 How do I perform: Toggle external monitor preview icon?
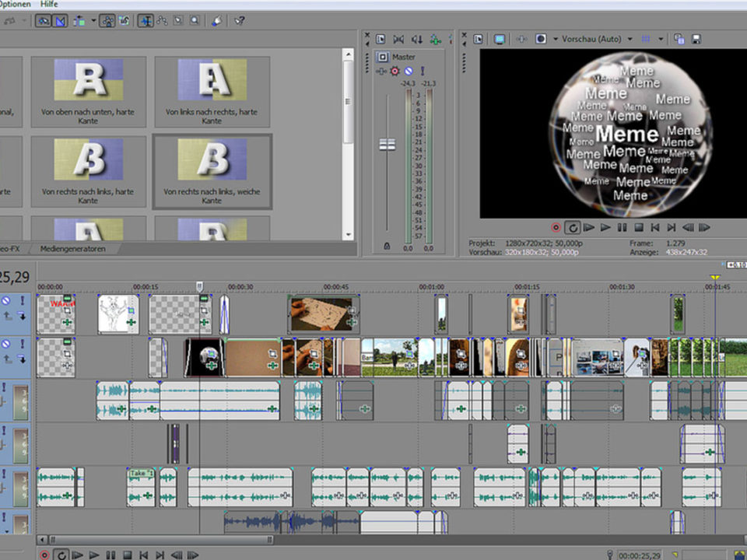[499, 39]
